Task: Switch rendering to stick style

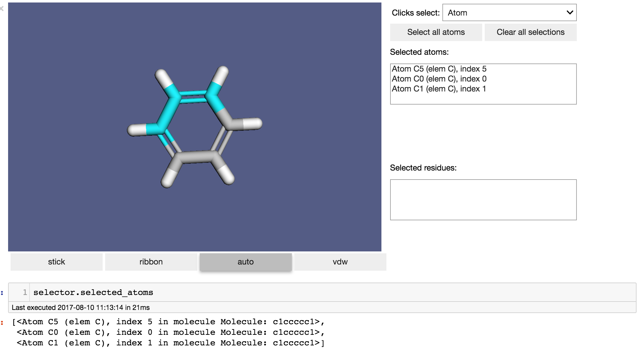Action: 56,262
